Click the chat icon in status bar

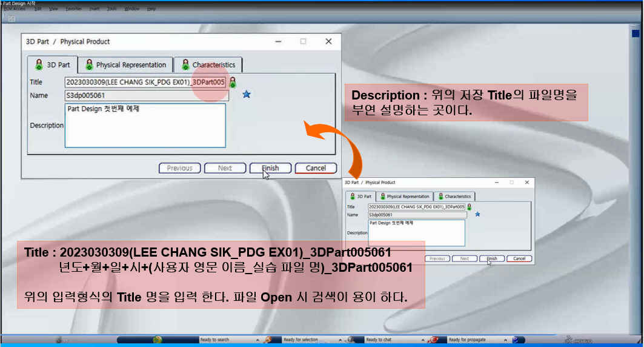pos(350,340)
